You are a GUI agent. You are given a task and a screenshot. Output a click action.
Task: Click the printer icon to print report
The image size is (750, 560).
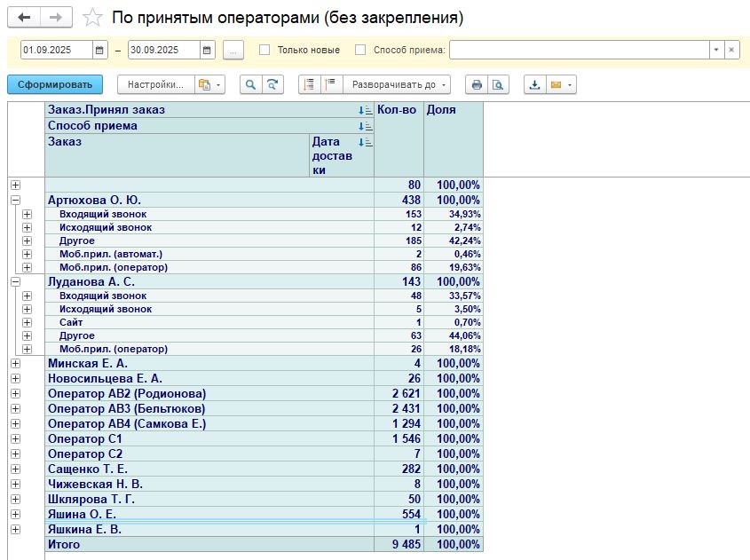[x=477, y=85]
